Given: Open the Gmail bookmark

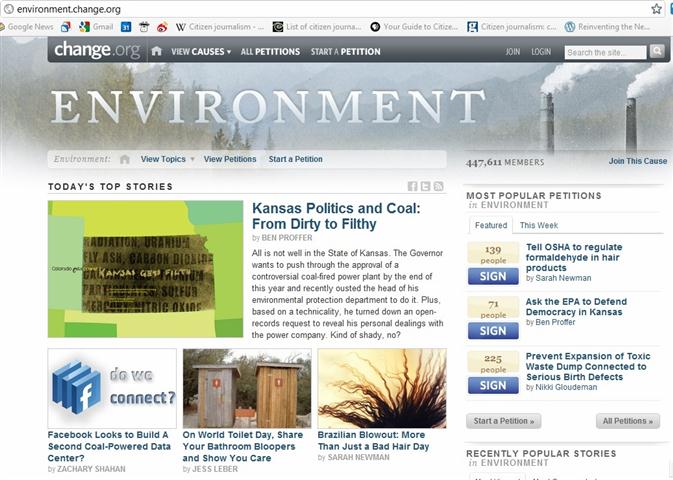Looking at the screenshot, I should 96,27.
